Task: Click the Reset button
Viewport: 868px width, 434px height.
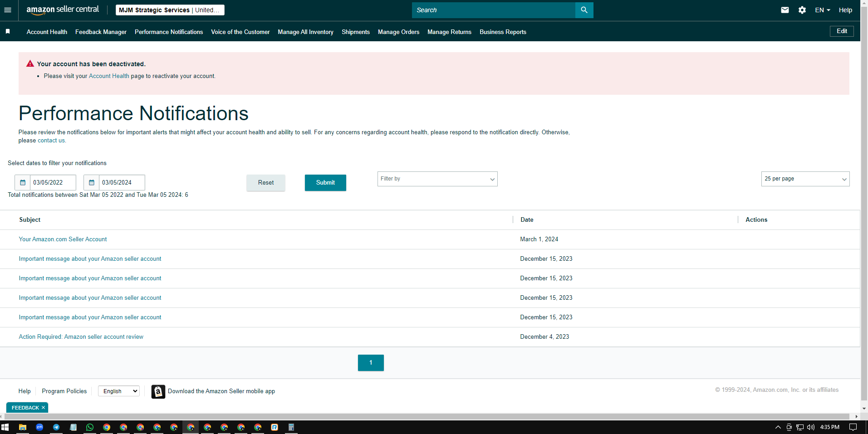Action: click(x=266, y=183)
